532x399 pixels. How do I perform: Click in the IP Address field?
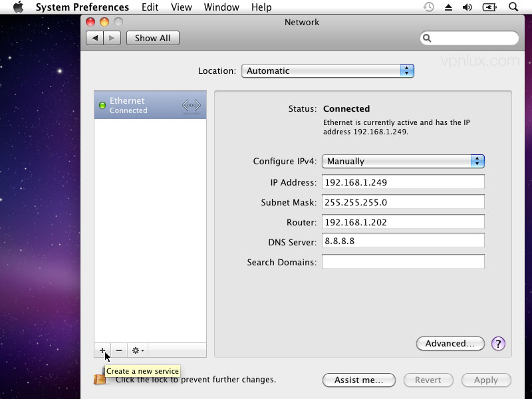[x=403, y=182]
